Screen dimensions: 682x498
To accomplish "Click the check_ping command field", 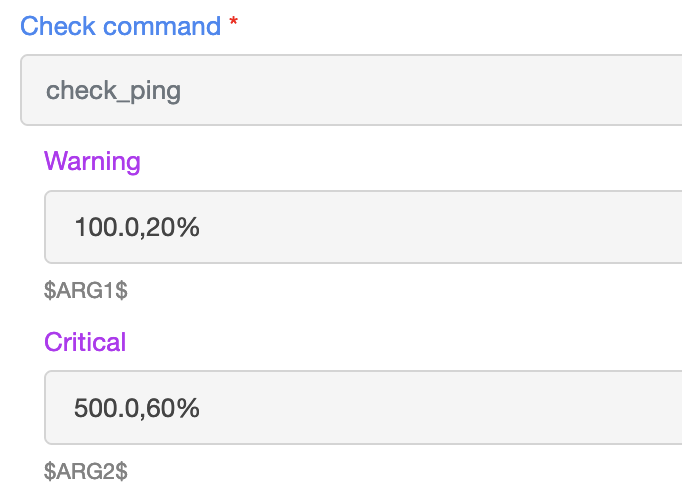I will click(x=351, y=90).
